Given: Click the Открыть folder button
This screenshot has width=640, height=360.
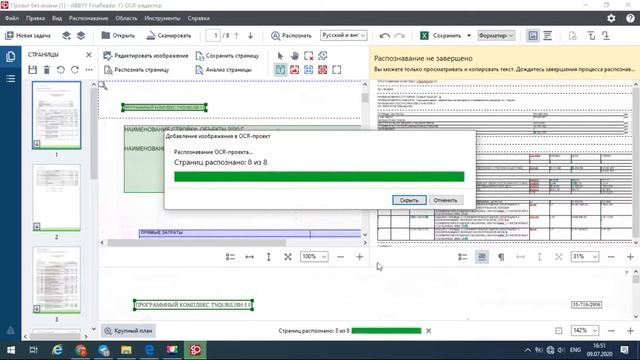Looking at the screenshot, I should [x=118, y=36].
